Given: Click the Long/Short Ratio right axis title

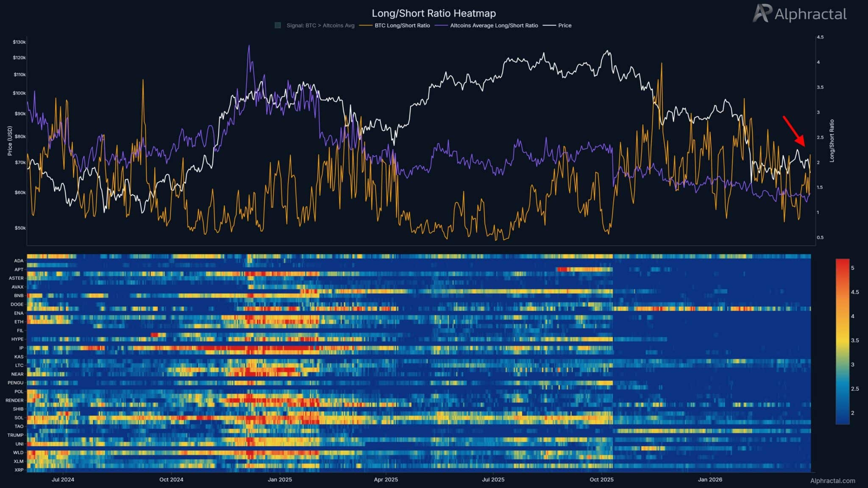Looking at the screenshot, I should pos(832,141).
